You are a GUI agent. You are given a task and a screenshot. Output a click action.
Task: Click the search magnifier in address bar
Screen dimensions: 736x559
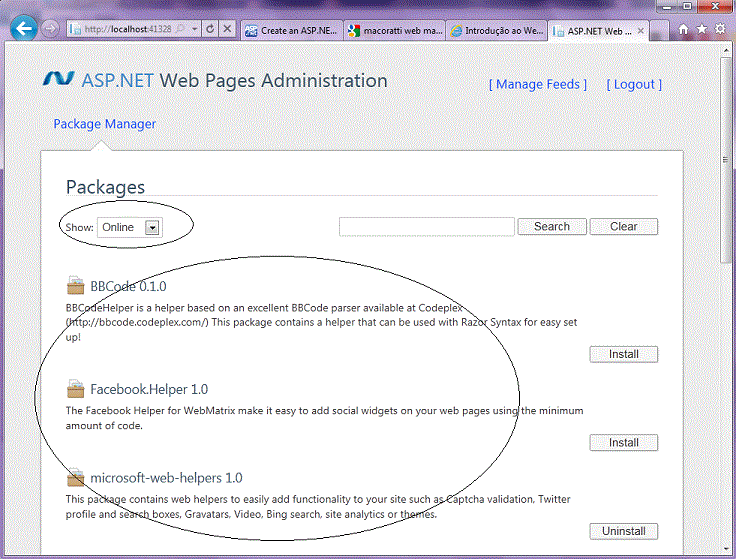[180, 29]
